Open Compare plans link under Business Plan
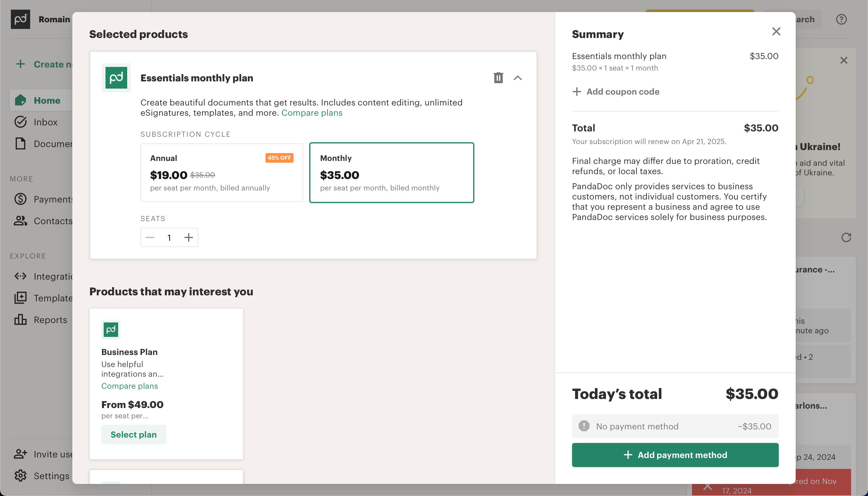This screenshot has height=496, width=868. [x=130, y=386]
